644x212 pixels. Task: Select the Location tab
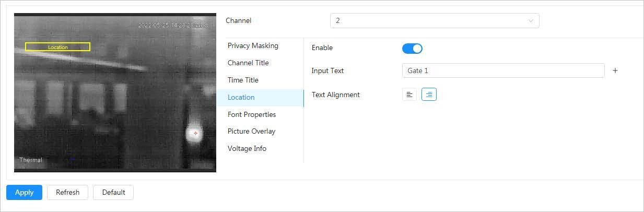[241, 97]
